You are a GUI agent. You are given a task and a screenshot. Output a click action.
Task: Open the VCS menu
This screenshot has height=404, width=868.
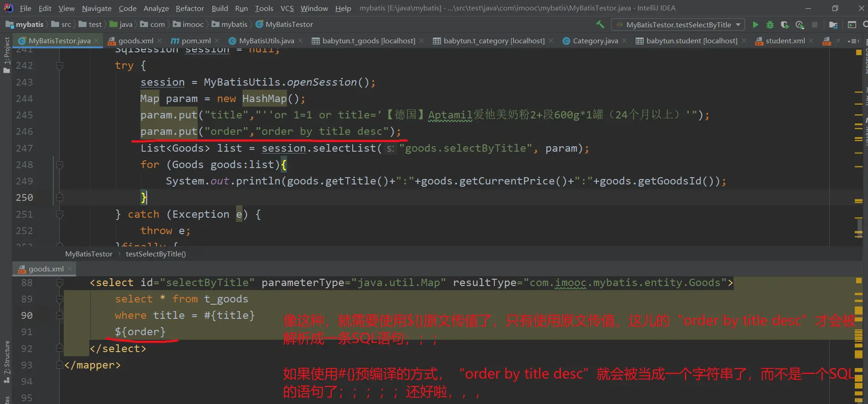coord(287,8)
